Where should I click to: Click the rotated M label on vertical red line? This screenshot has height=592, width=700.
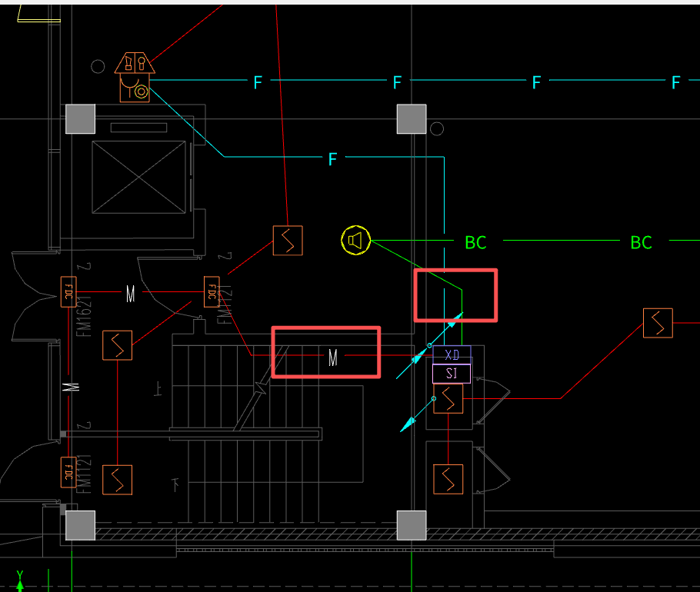coord(71,387)
